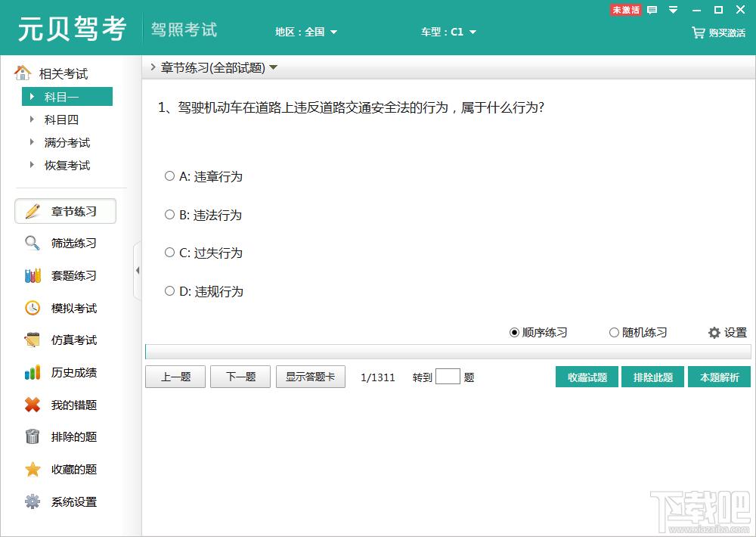The image size is (756, 537).
Task: Open 收藏的题 via the star icon
Action: click(x=33, y=470)
